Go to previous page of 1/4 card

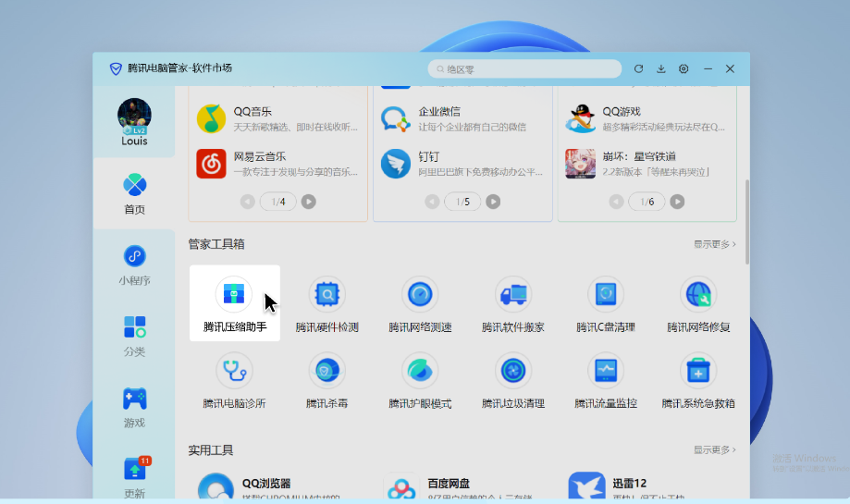[x=248, y=202]
